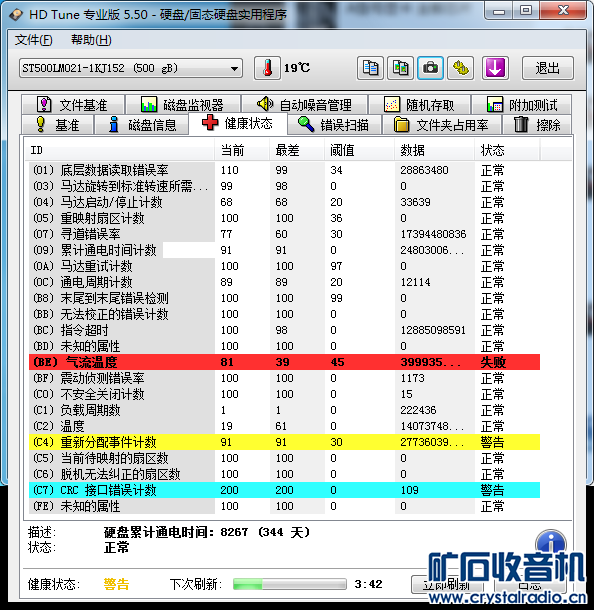Image resolution: width=594 pixels, height=610 pixels.
Task: Click the copy screenshot to clipboard icon
Action: (400, 68)
